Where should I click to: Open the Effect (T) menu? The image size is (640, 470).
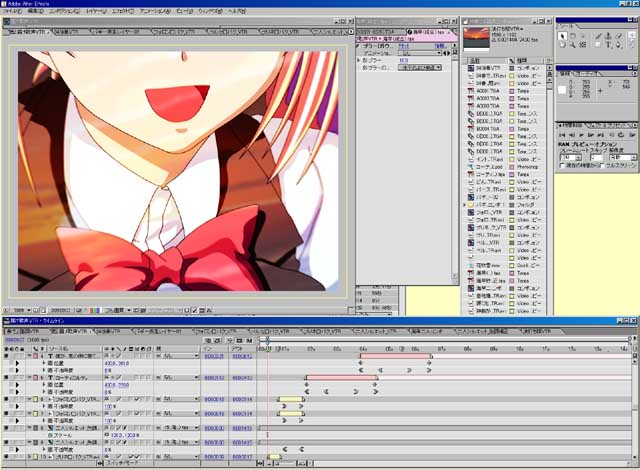click(x=123, y=11)
